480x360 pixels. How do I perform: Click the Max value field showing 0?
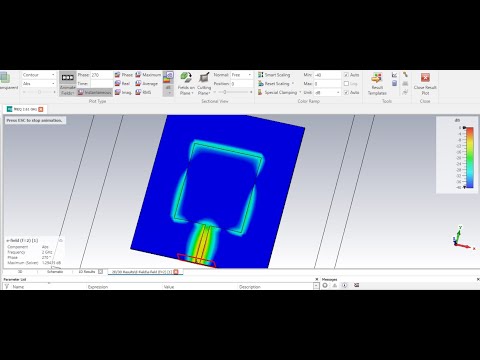pyautogui.click(x=327, y=83)
